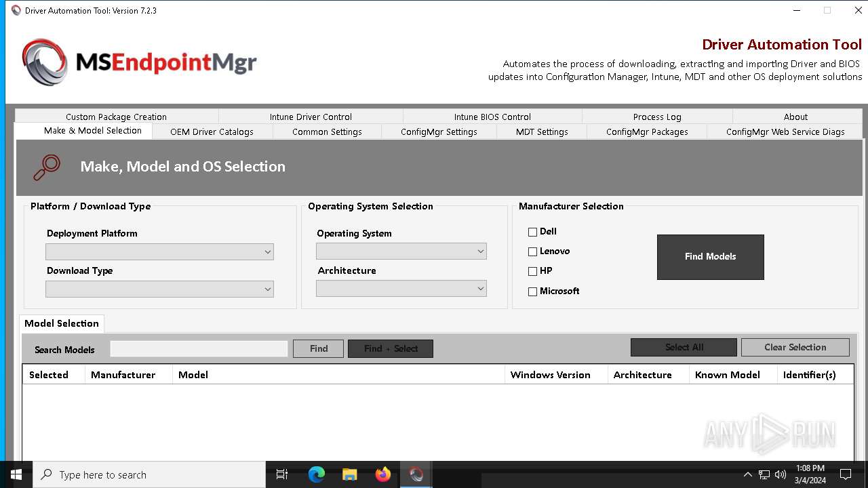Sort by the Model column header

(338, 375)
